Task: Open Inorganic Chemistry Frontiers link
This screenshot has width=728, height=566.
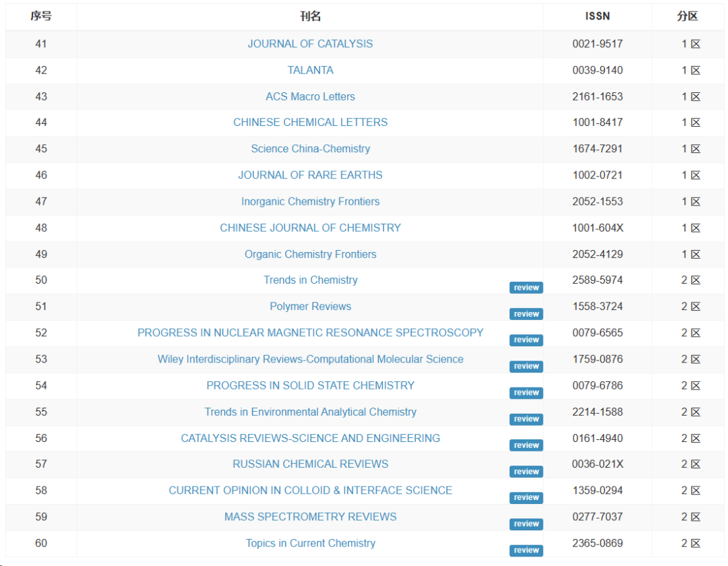Action: tap(310, 201)
